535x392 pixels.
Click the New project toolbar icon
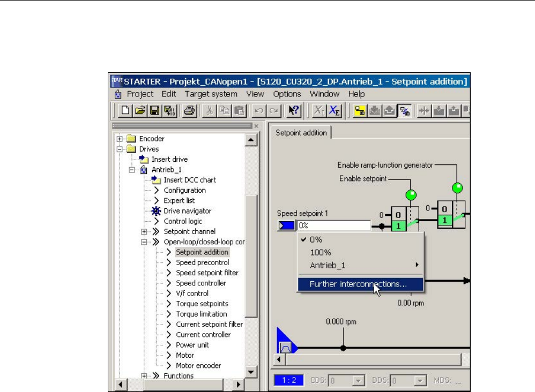point(125,110)
